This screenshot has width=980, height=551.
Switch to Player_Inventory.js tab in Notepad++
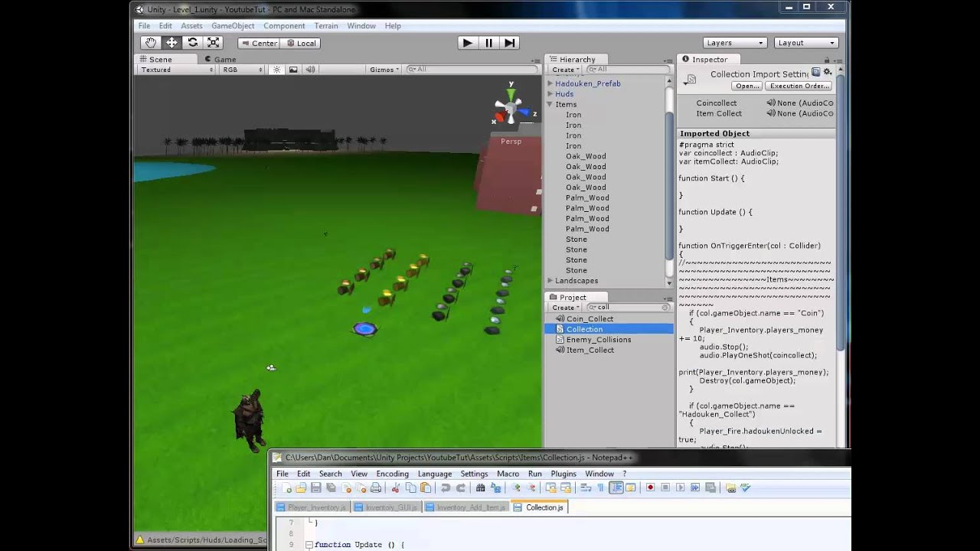(x=312, y=507)
